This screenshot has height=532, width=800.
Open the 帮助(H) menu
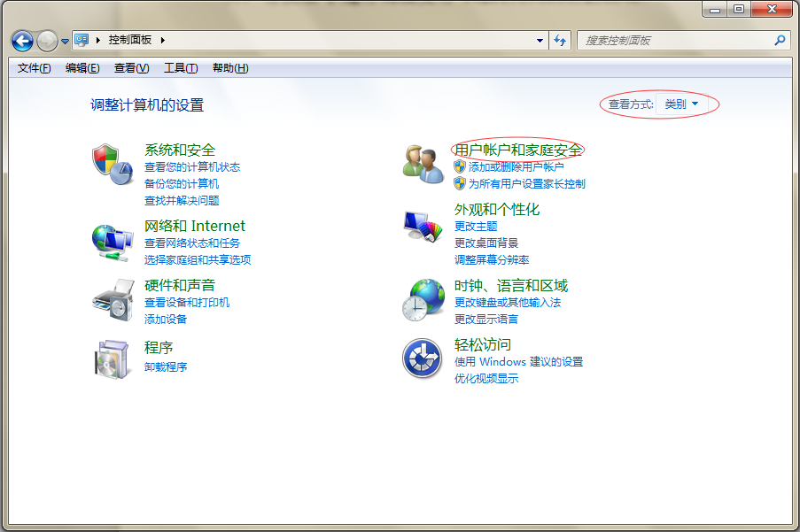pyautogui.click(x=230, y=68)
